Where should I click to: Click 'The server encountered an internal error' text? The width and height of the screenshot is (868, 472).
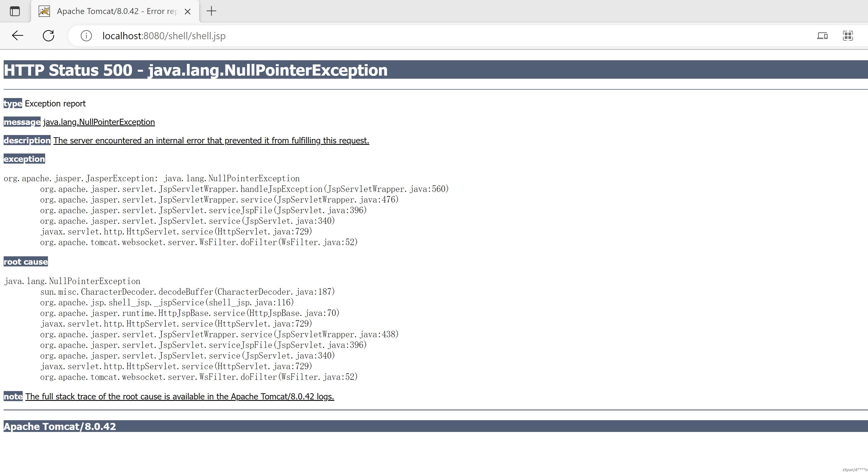pos(211,140)
